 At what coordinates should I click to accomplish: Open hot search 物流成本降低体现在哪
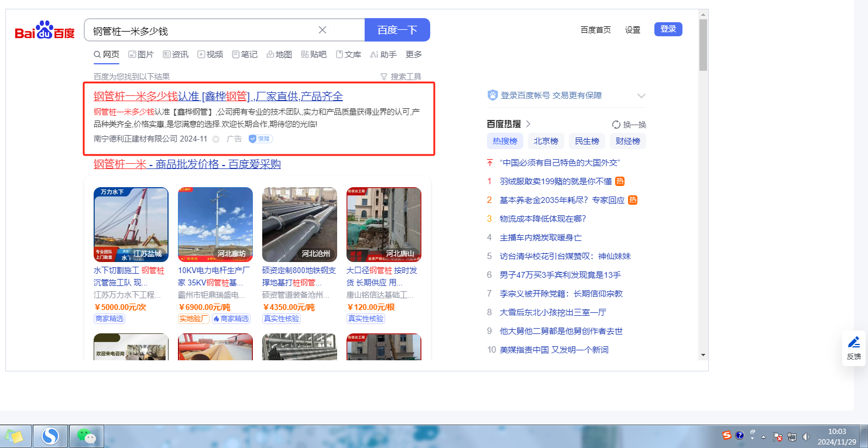(543, 219)
